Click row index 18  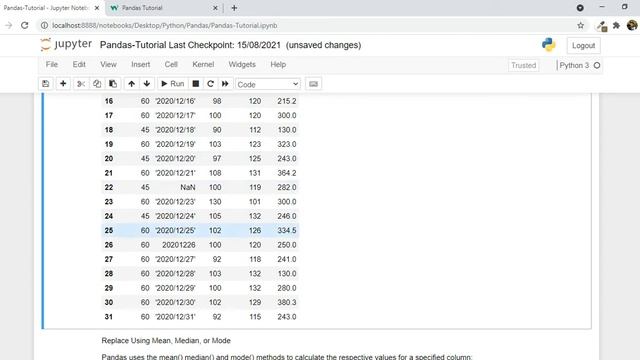point(109,130)
